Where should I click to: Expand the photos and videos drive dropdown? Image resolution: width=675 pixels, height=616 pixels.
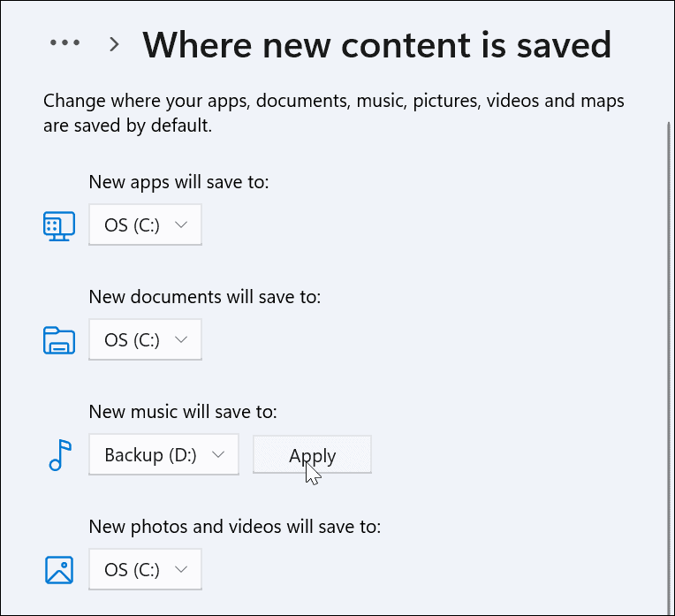point(145,570)
